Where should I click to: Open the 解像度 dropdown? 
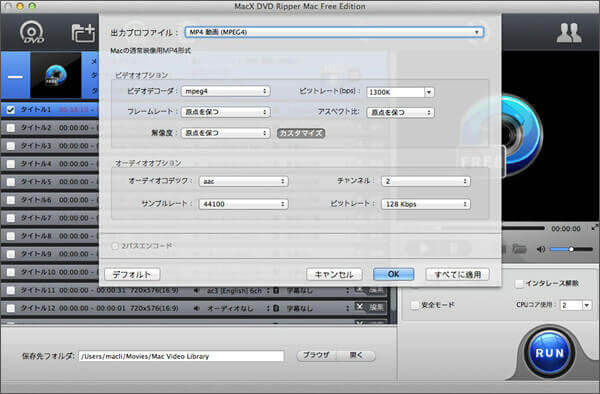(225, 133)
